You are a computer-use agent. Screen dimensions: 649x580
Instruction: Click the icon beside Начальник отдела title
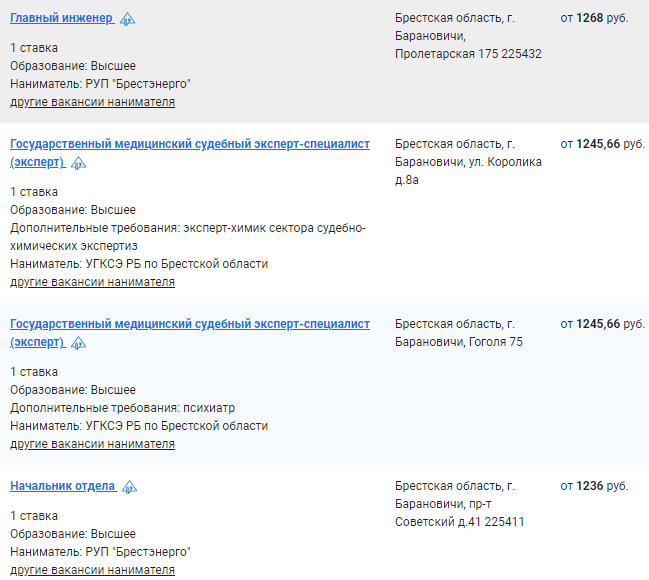point(129,487)
